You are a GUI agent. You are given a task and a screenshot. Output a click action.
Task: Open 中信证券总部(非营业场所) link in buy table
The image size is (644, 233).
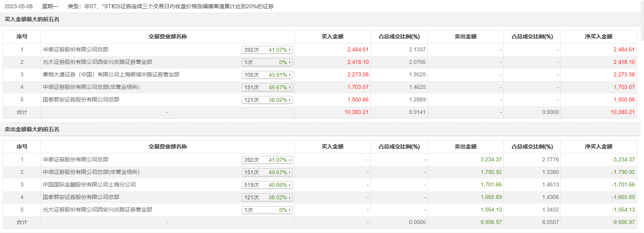[x=91, y=87]
